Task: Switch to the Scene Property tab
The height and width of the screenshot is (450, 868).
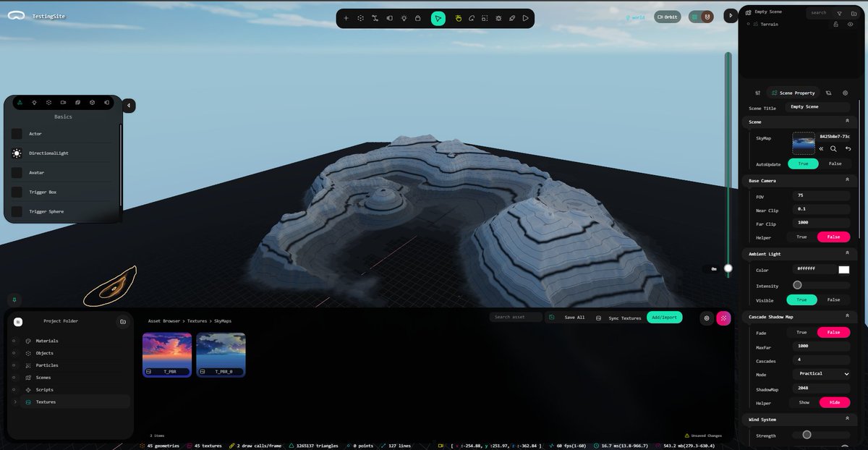Action: point(793,93)
